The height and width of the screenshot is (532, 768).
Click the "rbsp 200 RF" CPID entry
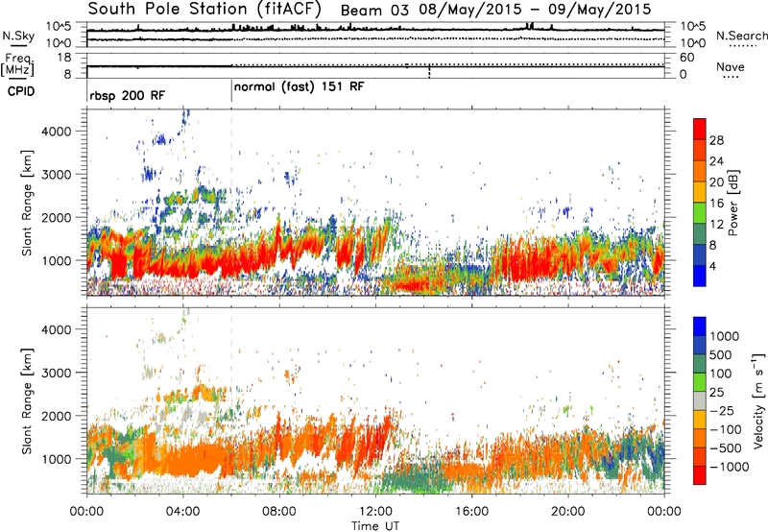128,96
